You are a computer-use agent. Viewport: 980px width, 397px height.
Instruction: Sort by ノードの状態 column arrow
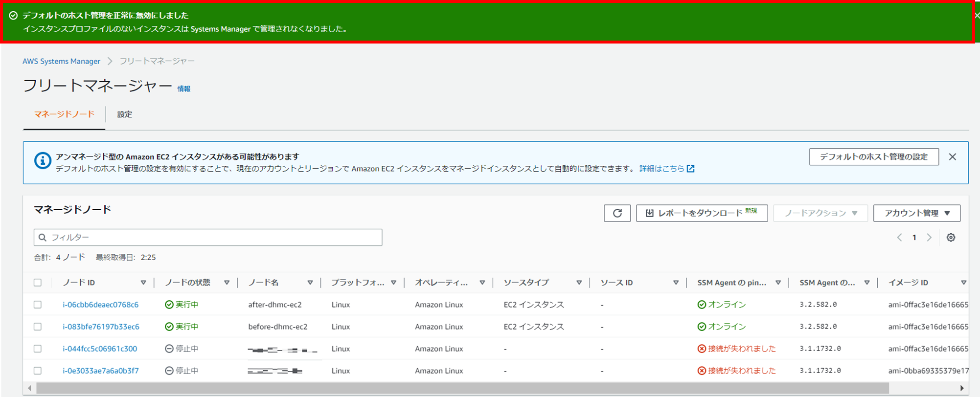pos(227,283)
